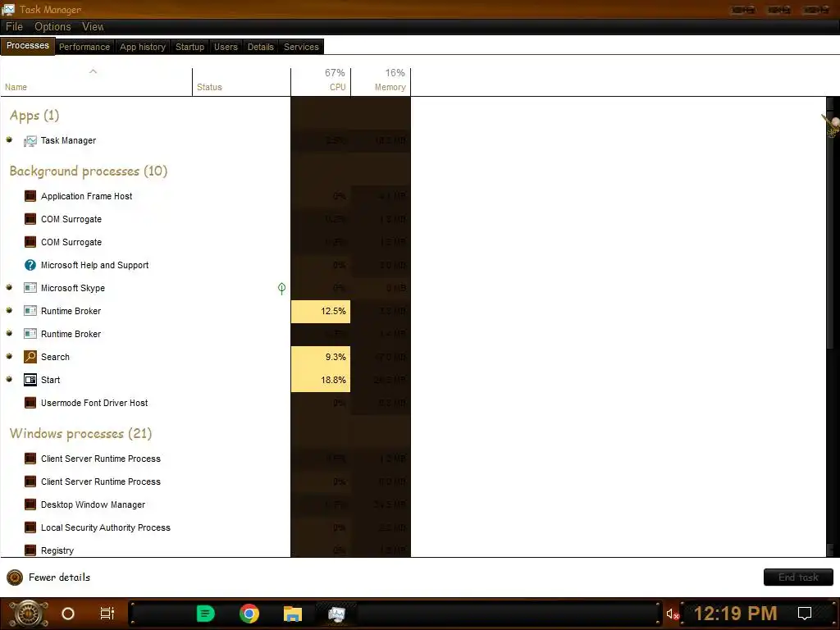Launch Google Chrome from the taskbar

249,614
